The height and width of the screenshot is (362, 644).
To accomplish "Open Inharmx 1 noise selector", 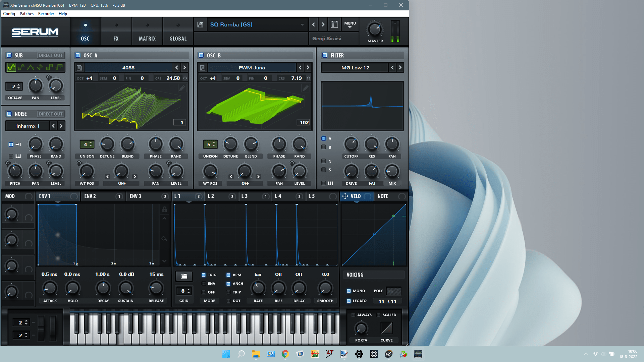I will (28, 126).
